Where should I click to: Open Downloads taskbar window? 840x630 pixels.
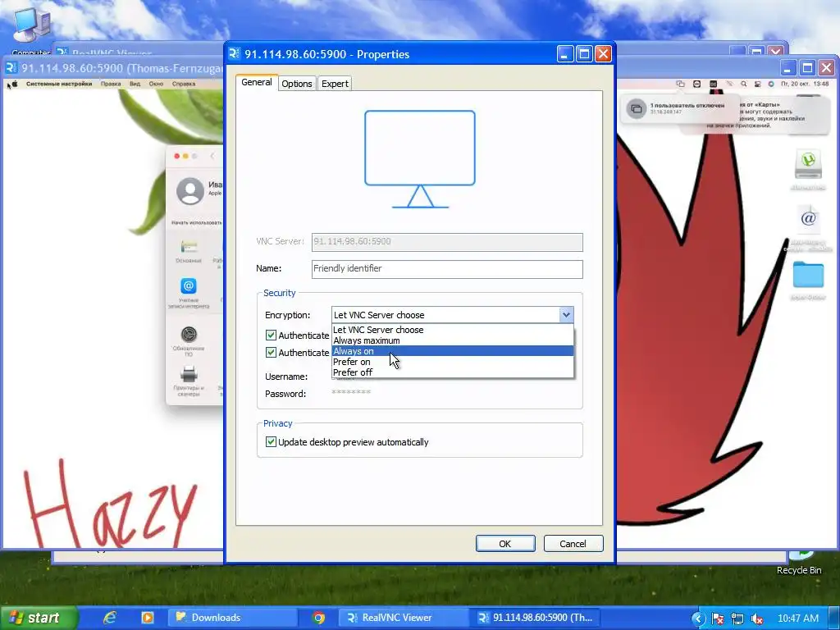tap(232, 618)
